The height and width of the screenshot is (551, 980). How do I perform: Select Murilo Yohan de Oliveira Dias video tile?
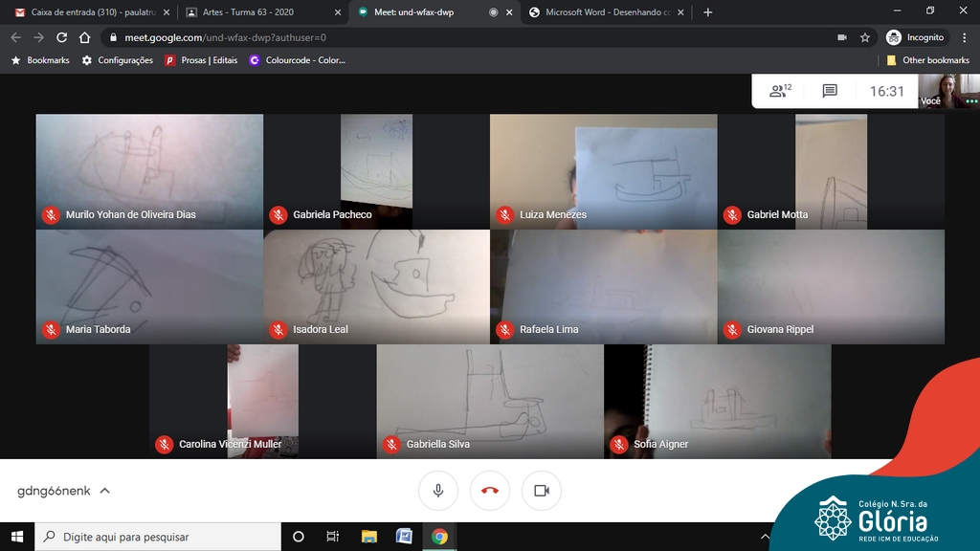(149, 171)
